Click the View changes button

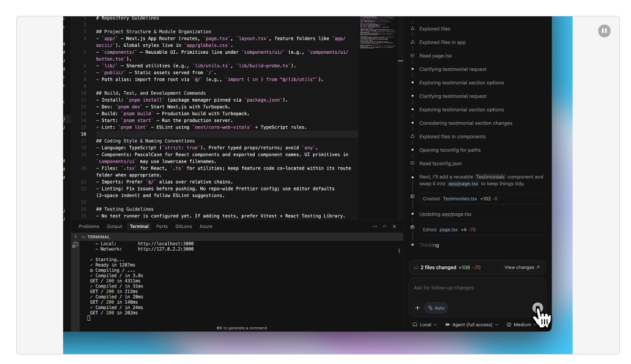522,268
